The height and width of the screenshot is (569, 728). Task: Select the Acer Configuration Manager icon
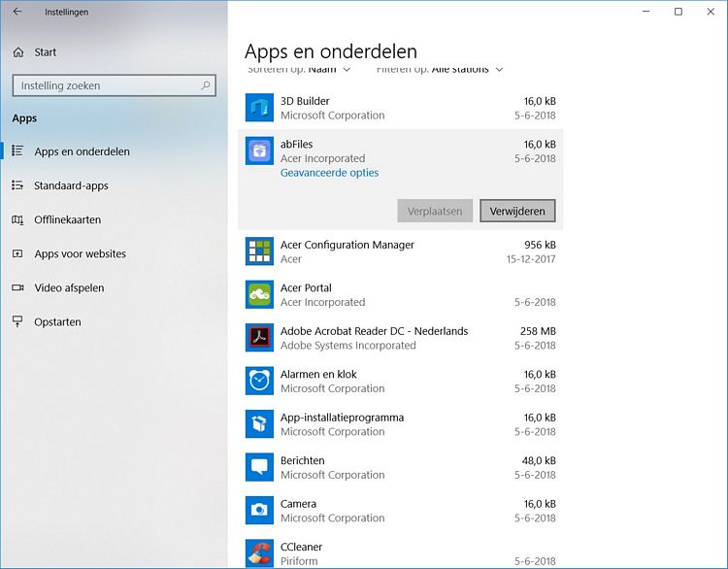(x=259, y=251)
